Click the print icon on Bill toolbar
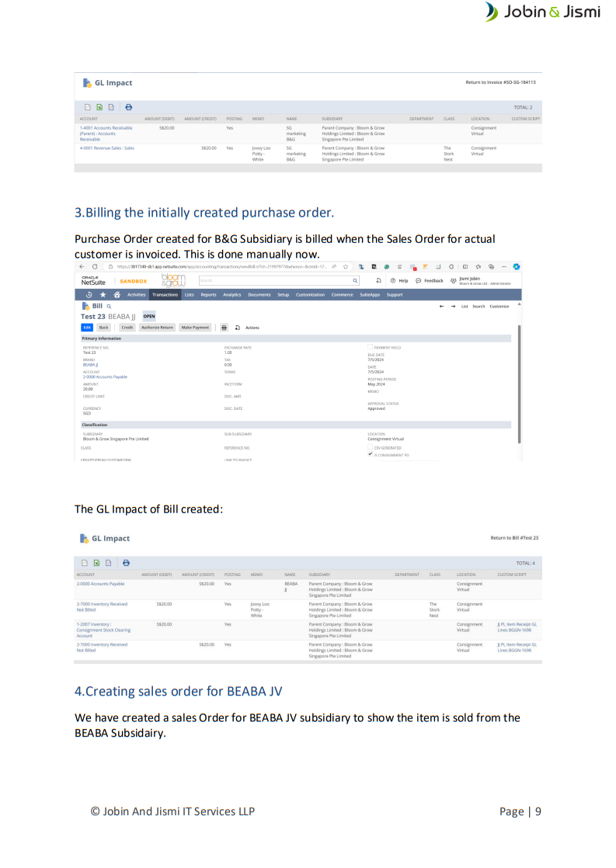616x868 pixels. point(224,328)
